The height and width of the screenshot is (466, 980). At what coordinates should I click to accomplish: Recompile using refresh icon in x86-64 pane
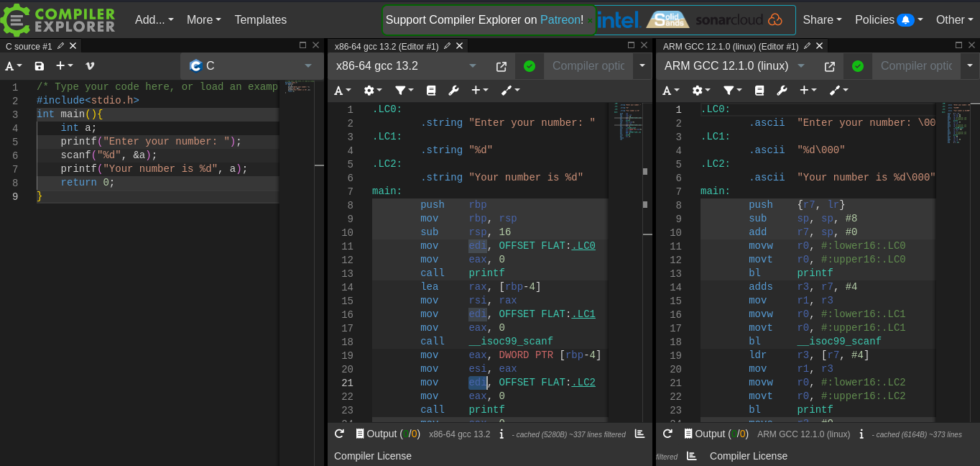pos(339,434)
